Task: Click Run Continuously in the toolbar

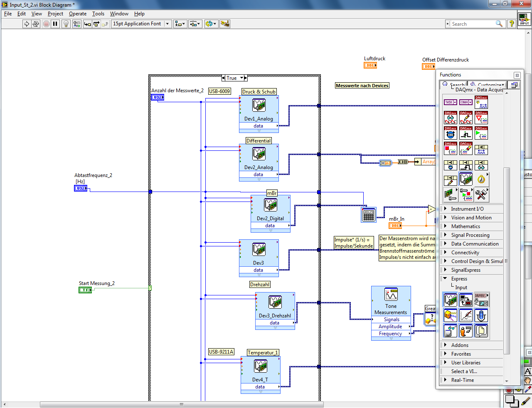Action: pyautogui.click(x=36, y=24)
